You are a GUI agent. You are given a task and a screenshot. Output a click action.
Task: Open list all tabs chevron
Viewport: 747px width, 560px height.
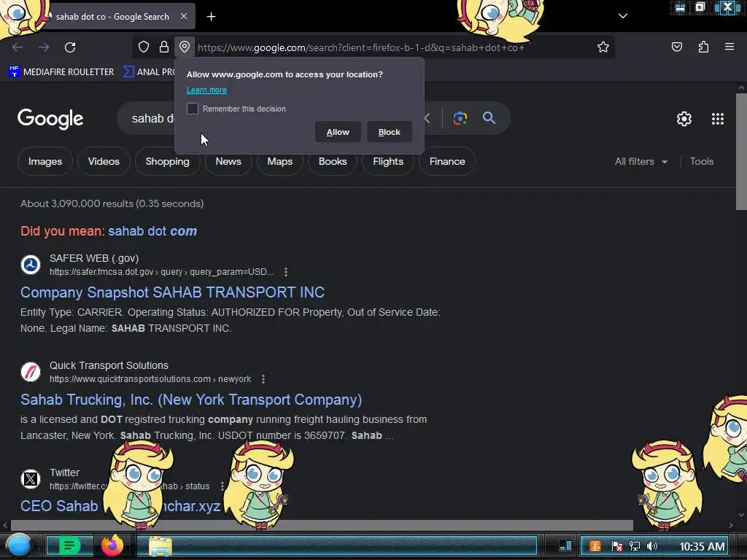pos(623,16)
